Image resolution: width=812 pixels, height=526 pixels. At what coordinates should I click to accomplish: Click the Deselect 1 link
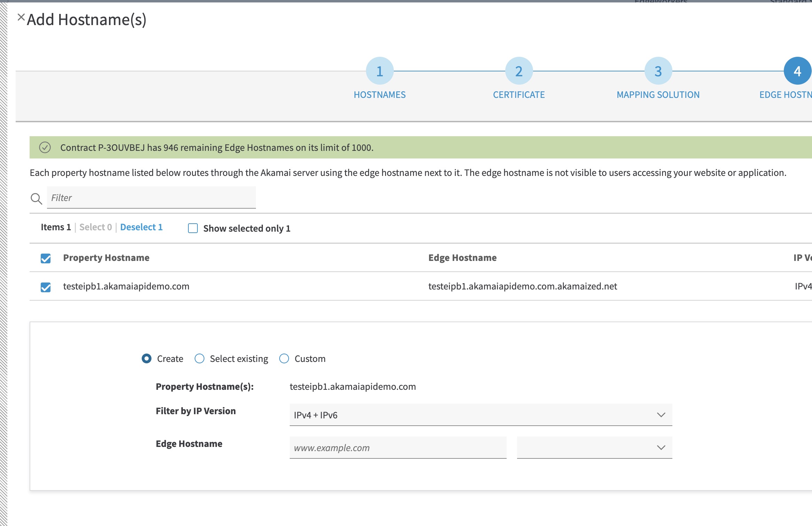[x=141, y=227]
